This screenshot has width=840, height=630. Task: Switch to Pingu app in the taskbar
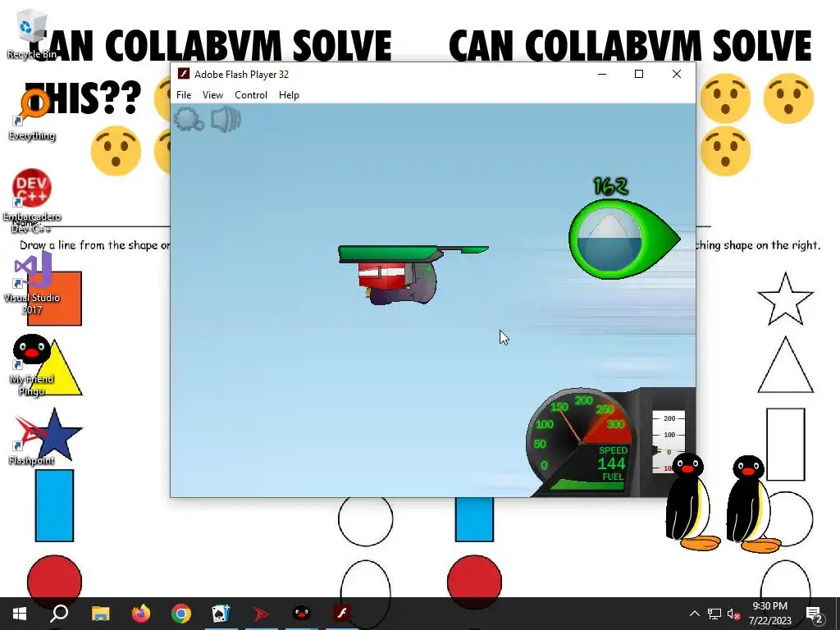pyautogui.click(x=302, y=614)
